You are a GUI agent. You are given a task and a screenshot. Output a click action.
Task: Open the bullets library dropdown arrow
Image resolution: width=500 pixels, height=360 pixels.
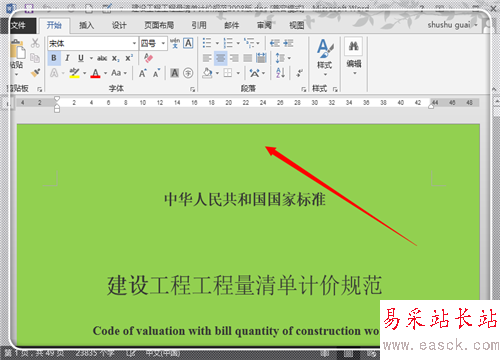pyautogui.click(x=217, y=43)
